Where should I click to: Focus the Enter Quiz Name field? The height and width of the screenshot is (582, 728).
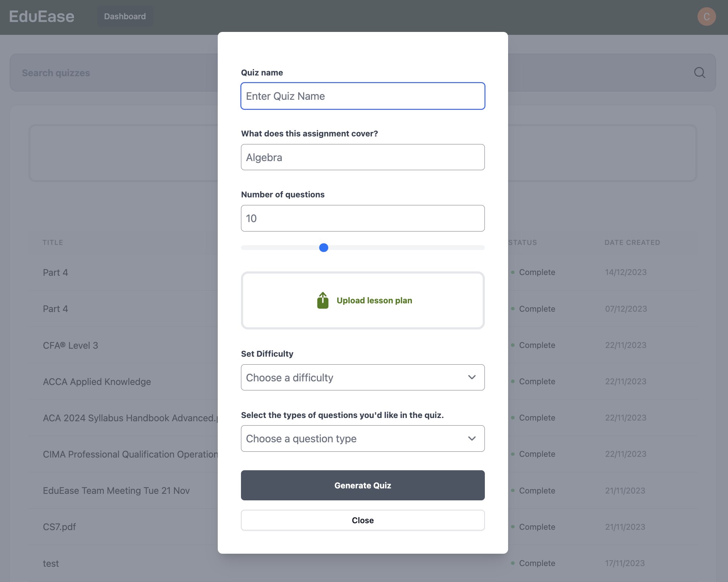tap(363, 96)
